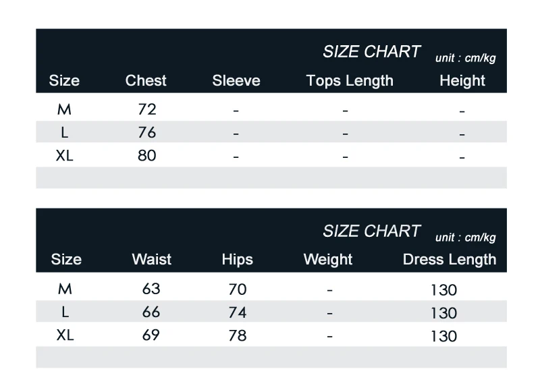The height and width of the screenshot is (392, 540).
Task: Click the Weight column header
Action: click(328, 260)
